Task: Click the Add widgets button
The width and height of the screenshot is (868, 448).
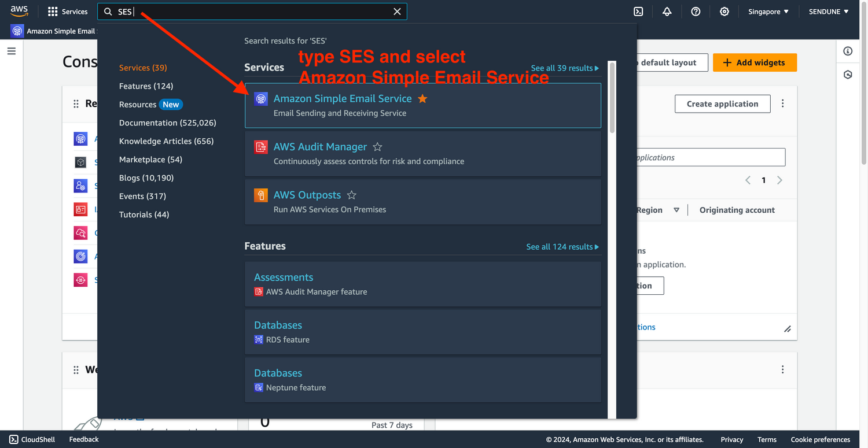Action: (754, 62)
